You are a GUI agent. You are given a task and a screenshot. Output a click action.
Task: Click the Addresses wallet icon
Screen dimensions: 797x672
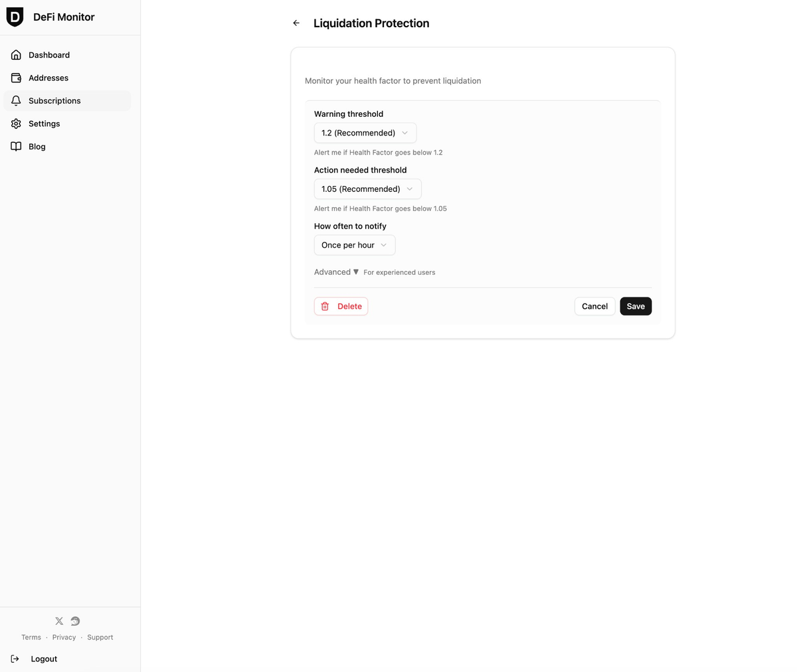click(x=16, y=78)
